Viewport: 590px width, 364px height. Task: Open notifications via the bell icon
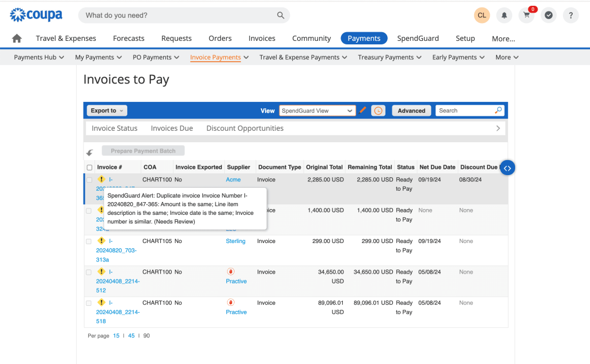click(x=504, y=15)
